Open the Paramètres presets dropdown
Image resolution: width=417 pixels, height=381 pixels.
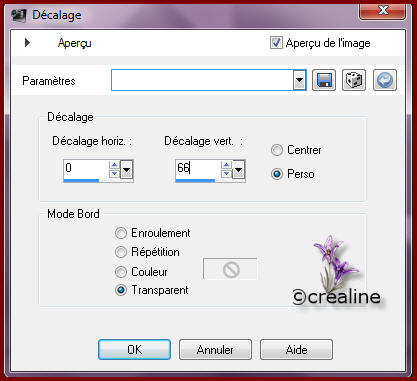tap(300, 80)
